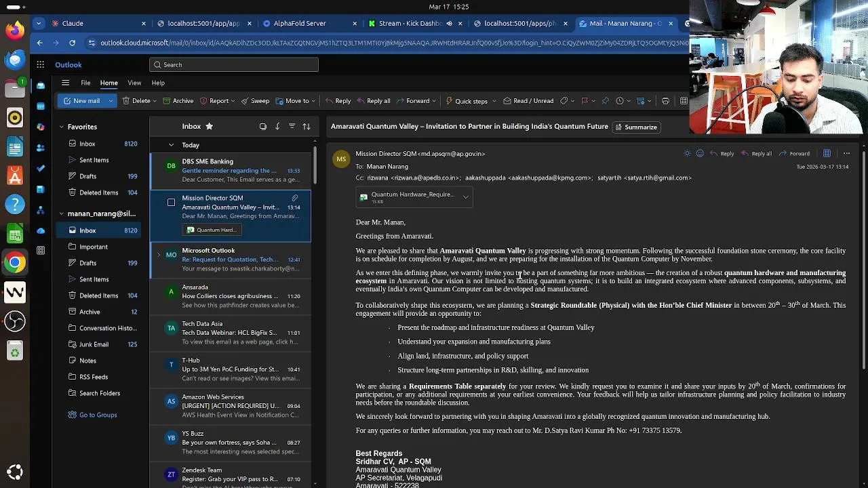Click the DB avatar on DBS SME Banking mail

171,165
